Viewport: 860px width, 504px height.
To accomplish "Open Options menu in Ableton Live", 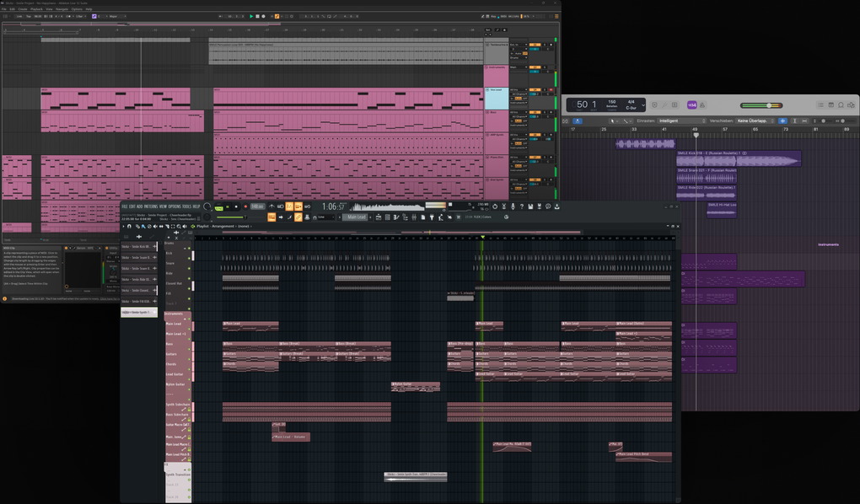I will [77, 9].
